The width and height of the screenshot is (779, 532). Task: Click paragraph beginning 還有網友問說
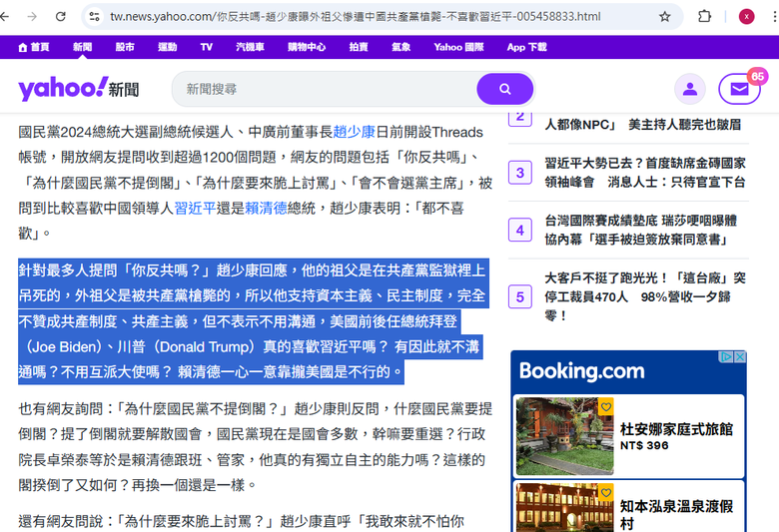(x=242, y=522)
